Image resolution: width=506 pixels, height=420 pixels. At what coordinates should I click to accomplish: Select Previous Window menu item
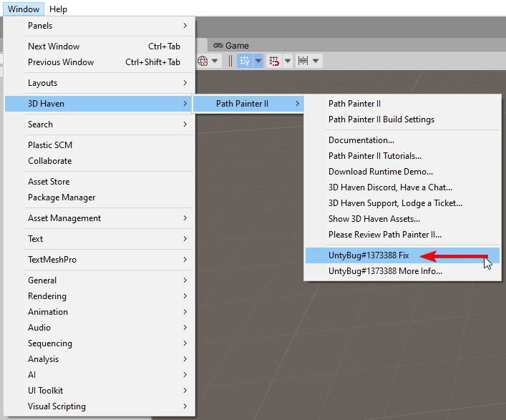[99, 62]
